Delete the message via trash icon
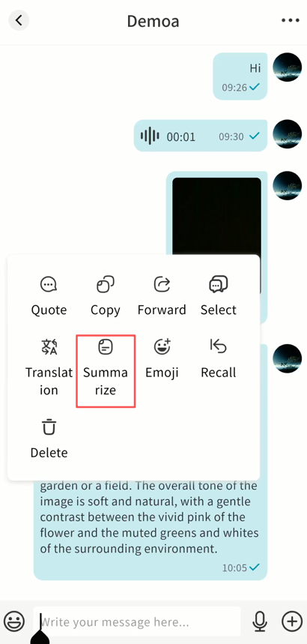 click(49, 427)
